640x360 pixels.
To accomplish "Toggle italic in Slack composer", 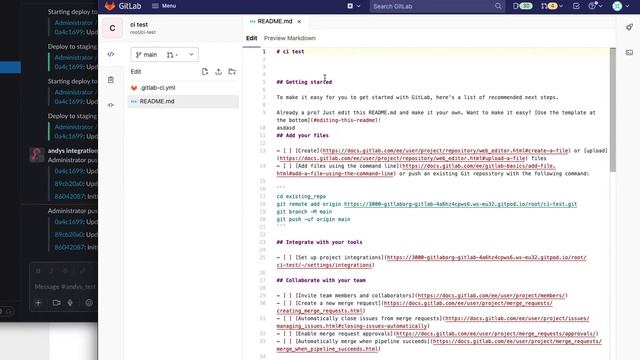I will 52,271.
